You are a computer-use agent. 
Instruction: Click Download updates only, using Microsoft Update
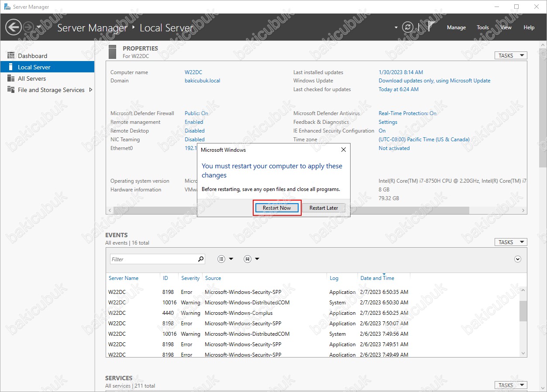[x=434, y=81]
